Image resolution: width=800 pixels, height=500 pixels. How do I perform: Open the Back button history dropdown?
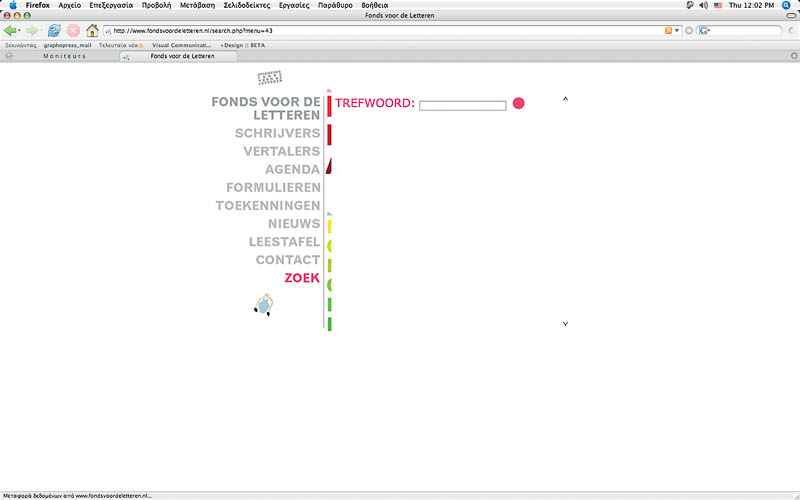click(x=19, y=31)
